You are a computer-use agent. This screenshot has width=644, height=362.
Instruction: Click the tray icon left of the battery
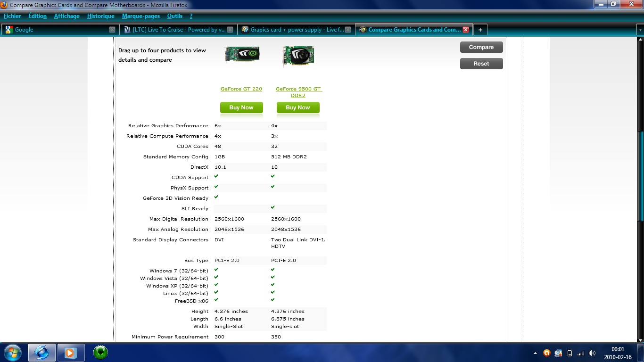pyautogui.click(x=558, y=353)
